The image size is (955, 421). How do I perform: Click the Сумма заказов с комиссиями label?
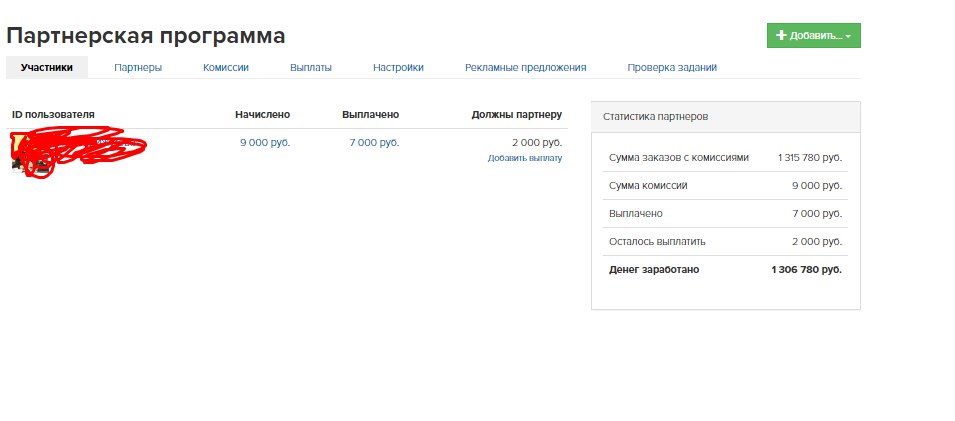coord(678,158)
